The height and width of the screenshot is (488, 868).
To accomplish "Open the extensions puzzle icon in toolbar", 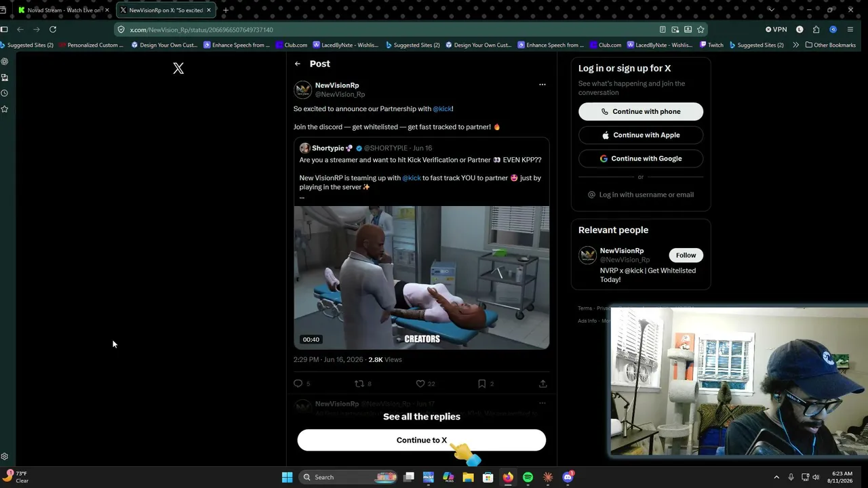I will (816, 29).
